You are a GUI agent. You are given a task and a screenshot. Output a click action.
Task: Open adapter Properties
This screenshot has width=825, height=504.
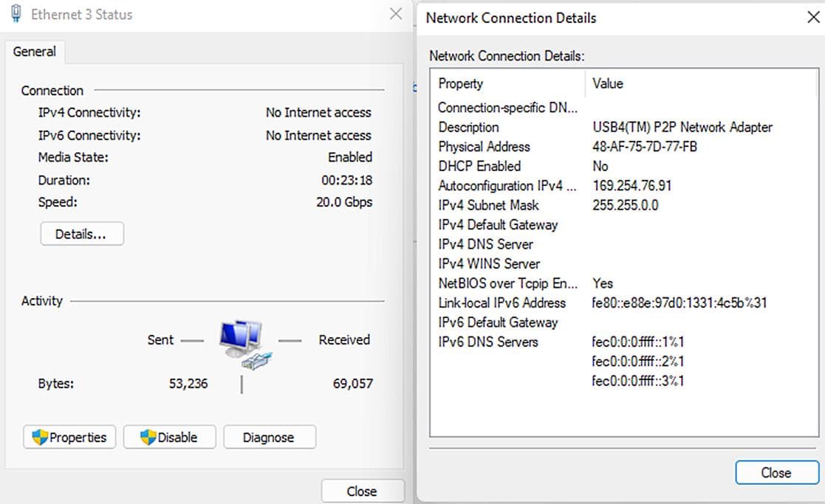[69, 438]
